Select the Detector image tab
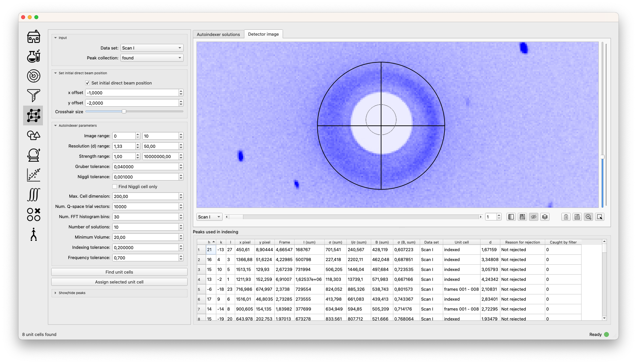This screenshot has width=637, height=364. point(263,34)
